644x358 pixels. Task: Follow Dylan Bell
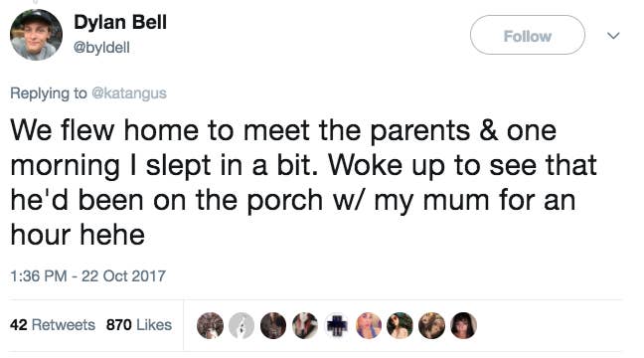coord(528,35)
